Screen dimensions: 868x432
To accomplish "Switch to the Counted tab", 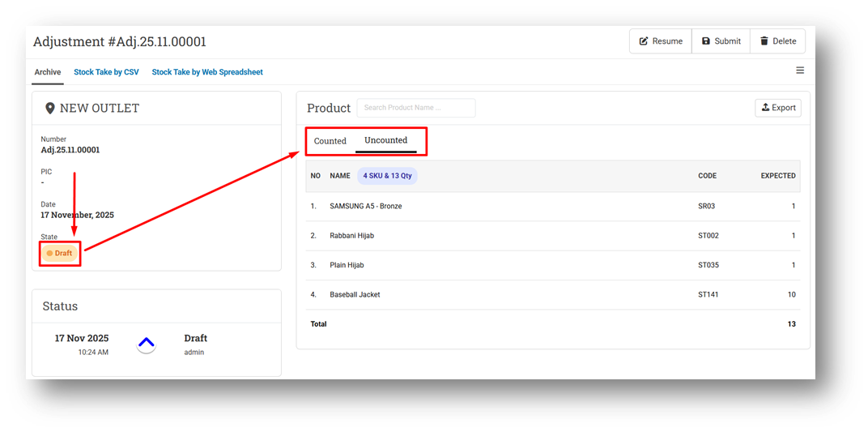I will coord(330,141).
